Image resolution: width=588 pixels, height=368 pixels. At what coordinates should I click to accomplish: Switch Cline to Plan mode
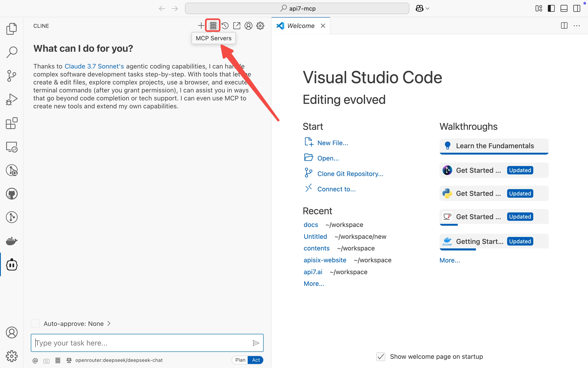click(x=240, y=360)
